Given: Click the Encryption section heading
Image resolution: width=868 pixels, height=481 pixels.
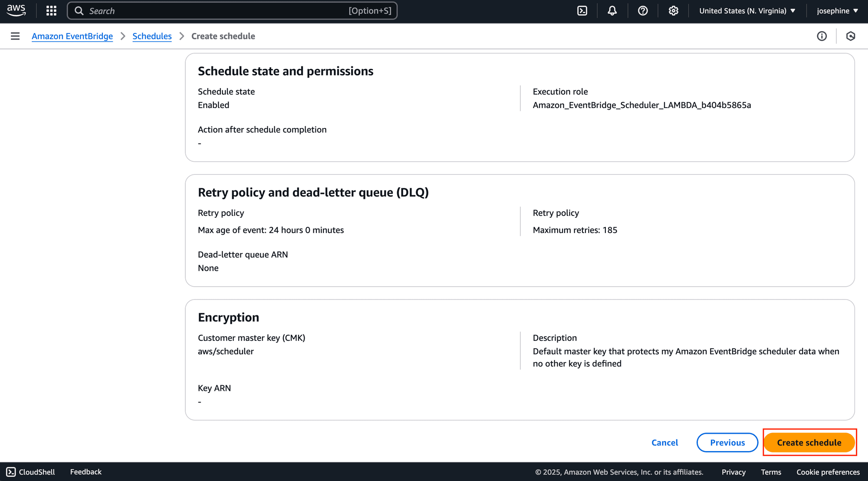Looking at the screenshot, I should click(x=228, y=317).
